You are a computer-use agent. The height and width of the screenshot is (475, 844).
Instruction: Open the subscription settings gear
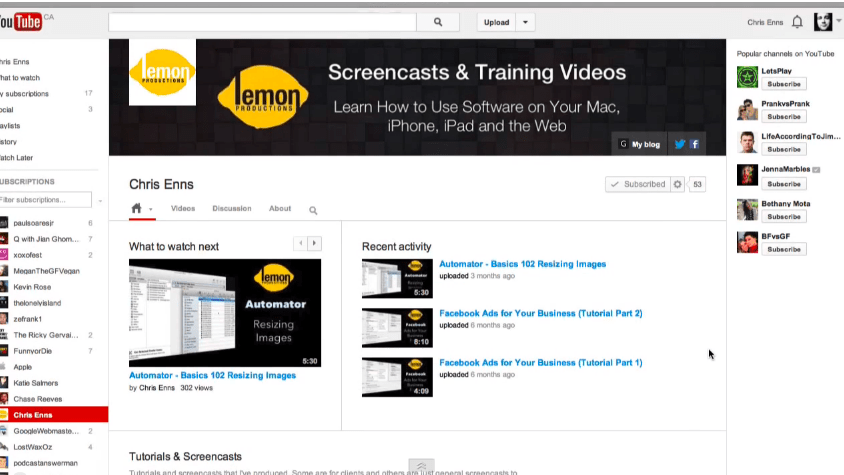(677, 184)
